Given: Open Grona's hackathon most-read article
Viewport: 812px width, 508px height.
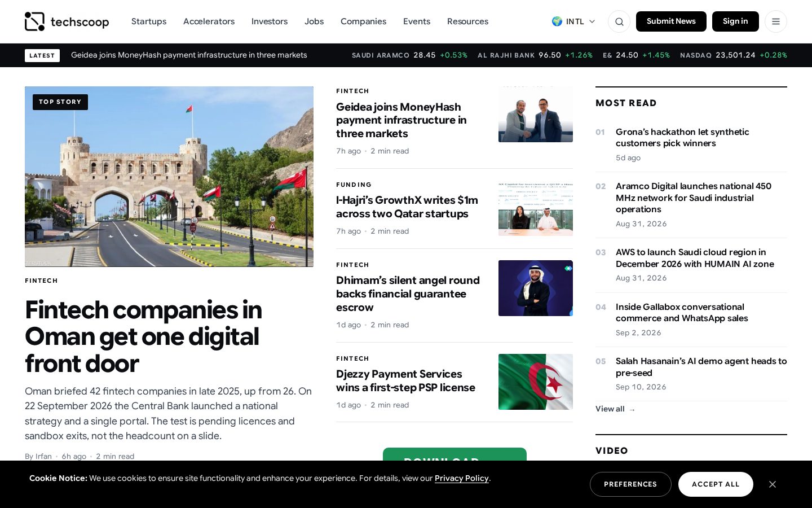Looking at the screenshot, I should coord(682,138).
